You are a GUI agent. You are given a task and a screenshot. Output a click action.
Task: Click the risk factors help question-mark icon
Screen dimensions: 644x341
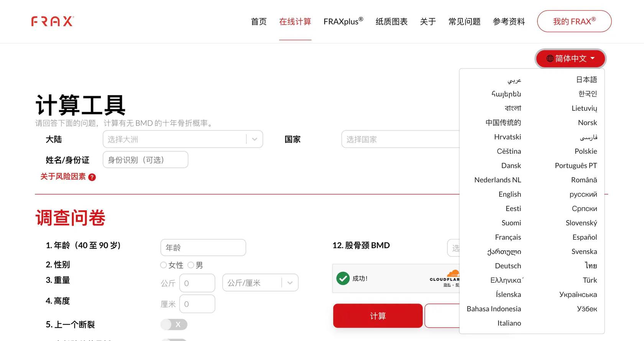click(92, 177)
